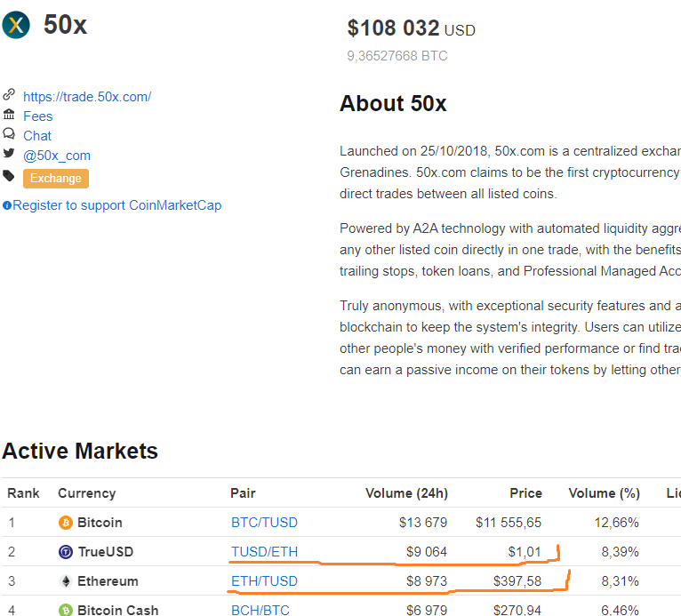Click the TrueUSD currency name
Screen dimensions: 681x616
point(106,552)
